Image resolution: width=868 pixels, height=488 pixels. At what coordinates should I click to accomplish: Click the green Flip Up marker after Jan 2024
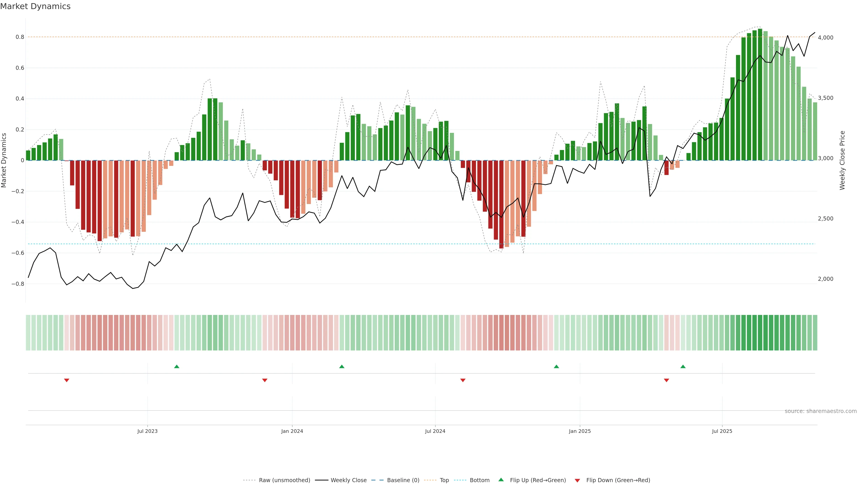[x=342, y=366]
